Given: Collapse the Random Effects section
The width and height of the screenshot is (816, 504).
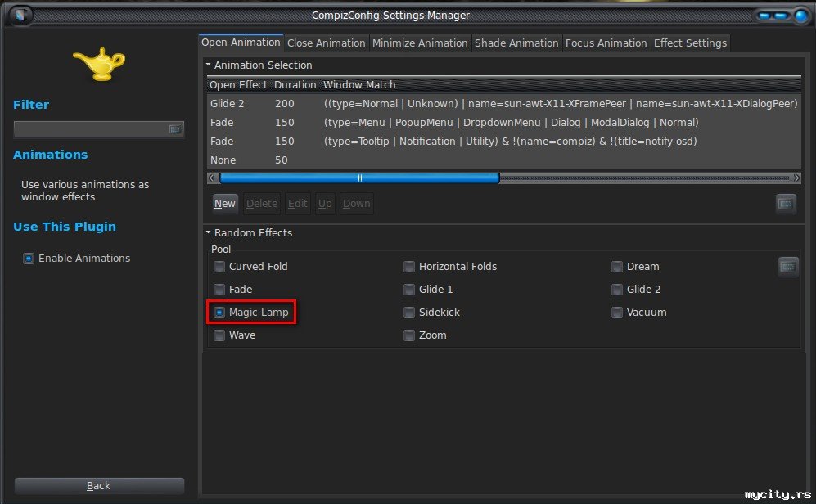Looking at the screenshot, I should 209,232.
